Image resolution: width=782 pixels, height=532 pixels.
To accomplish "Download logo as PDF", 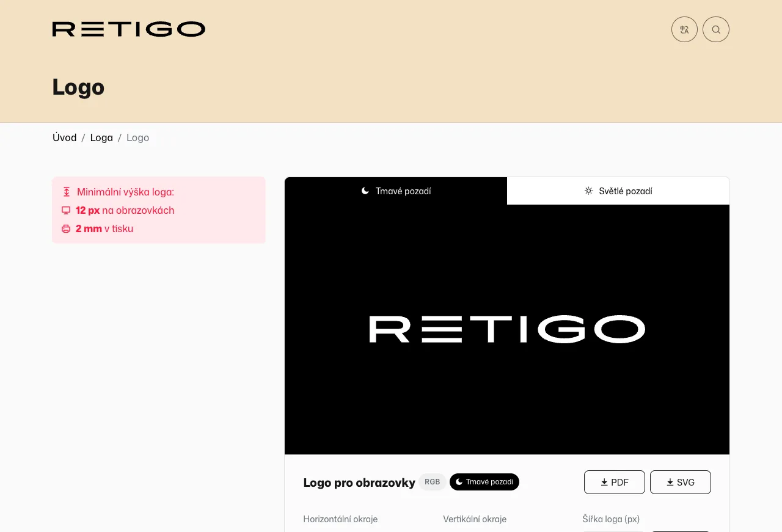I will click(615, 482).
